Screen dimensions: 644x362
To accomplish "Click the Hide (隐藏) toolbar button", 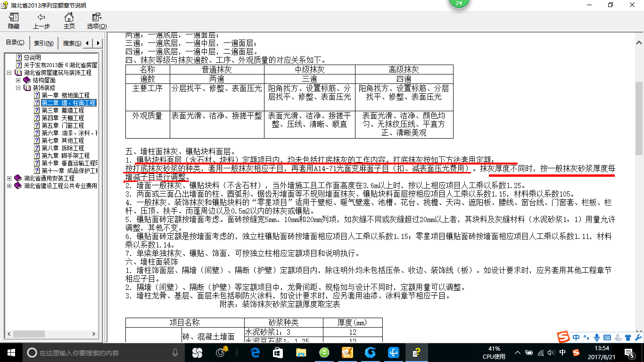I will [14, 21].
